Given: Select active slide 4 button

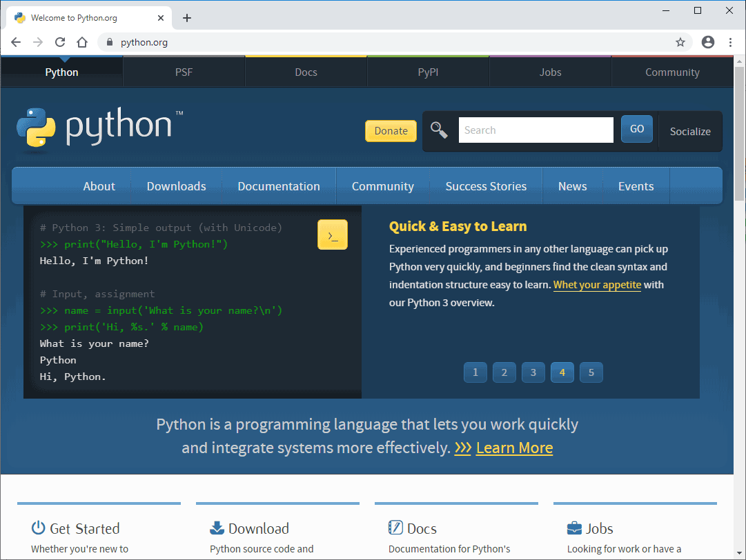Looking at the screenshot, I should [x=562, y=372].
